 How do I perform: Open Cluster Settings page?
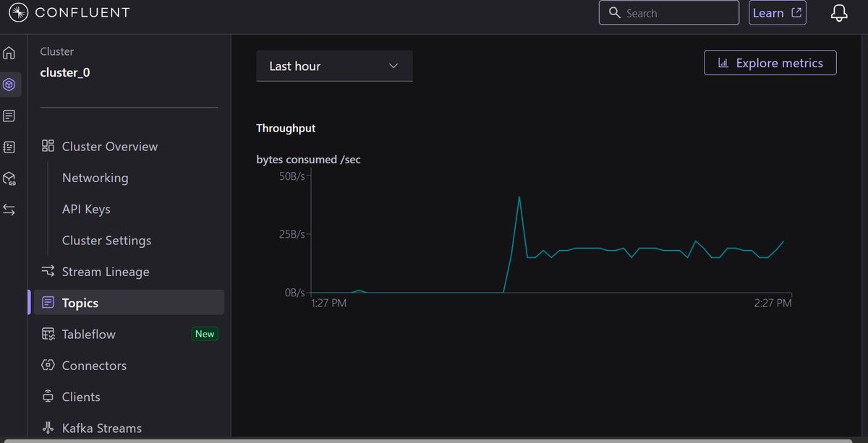click(106, 241)
